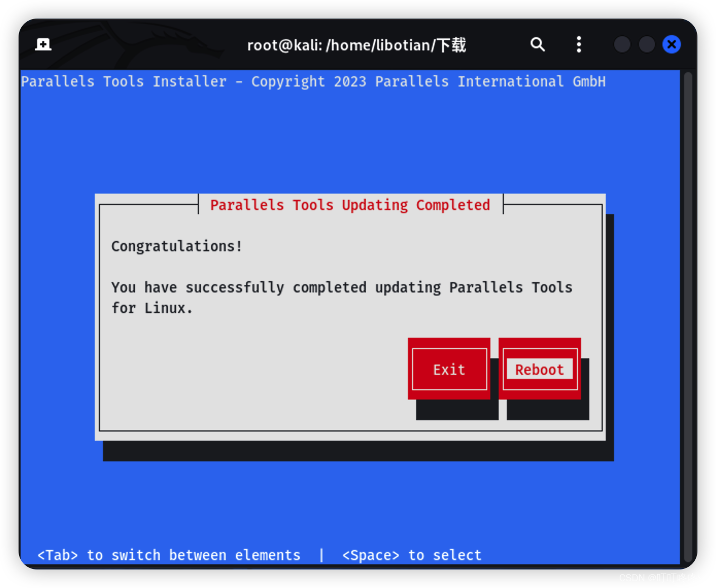Click the dialog title Parallels Tools Updating Completed
This screenshot has height=588, width=716.
350,204
